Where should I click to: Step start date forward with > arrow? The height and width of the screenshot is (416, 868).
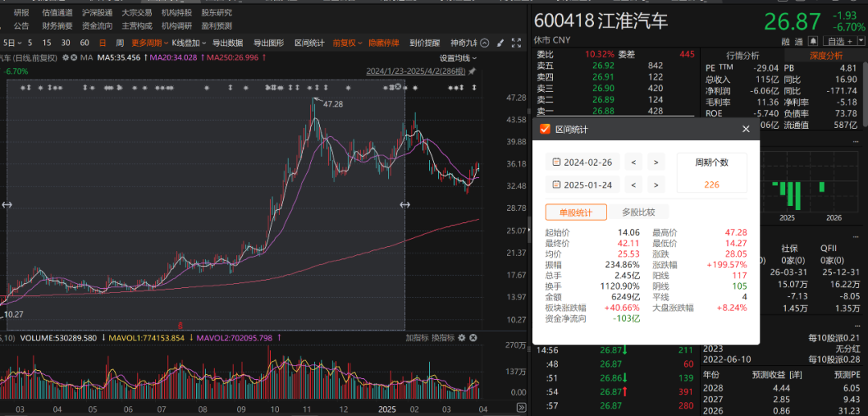[656, 163]
